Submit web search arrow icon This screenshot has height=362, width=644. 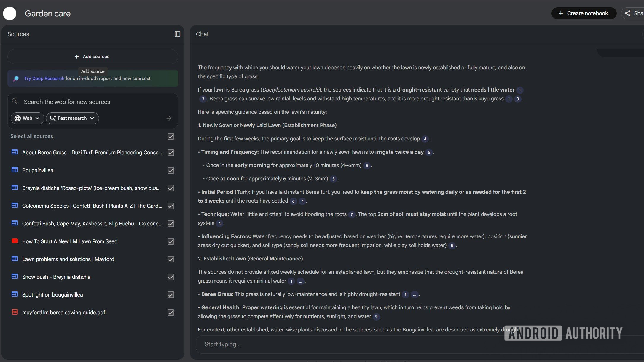tap(169, 118)
